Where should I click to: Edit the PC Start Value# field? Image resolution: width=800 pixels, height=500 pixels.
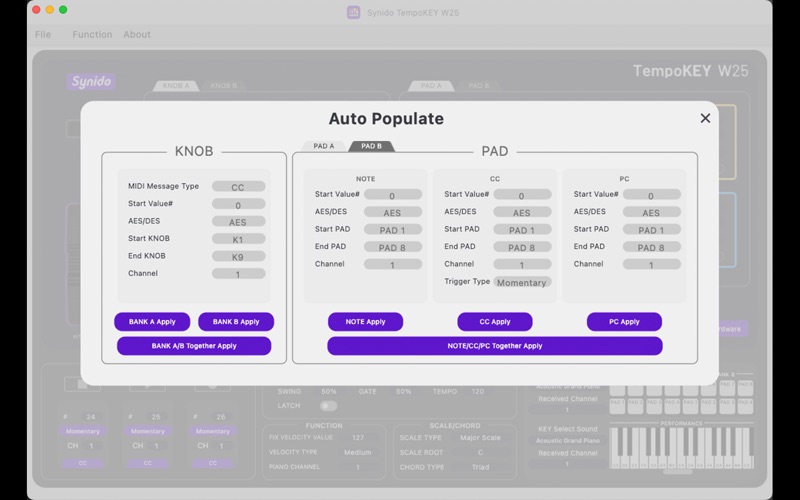(652, 195)
